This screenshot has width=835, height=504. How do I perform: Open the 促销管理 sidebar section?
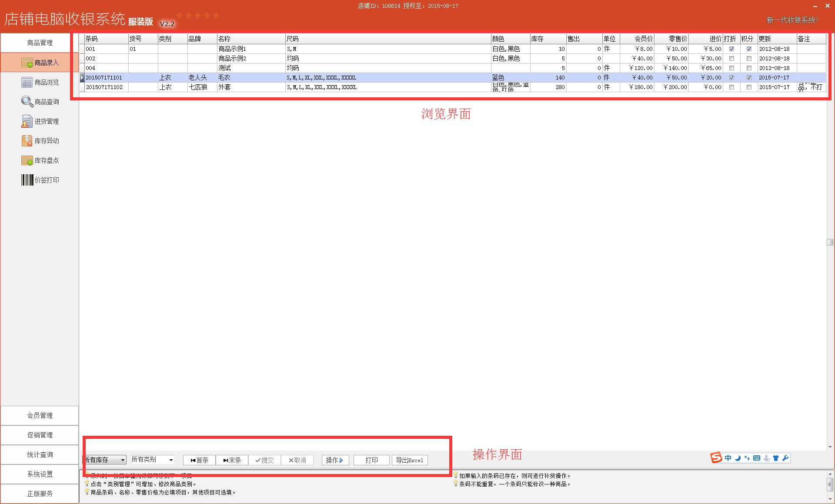click(40, 435)
